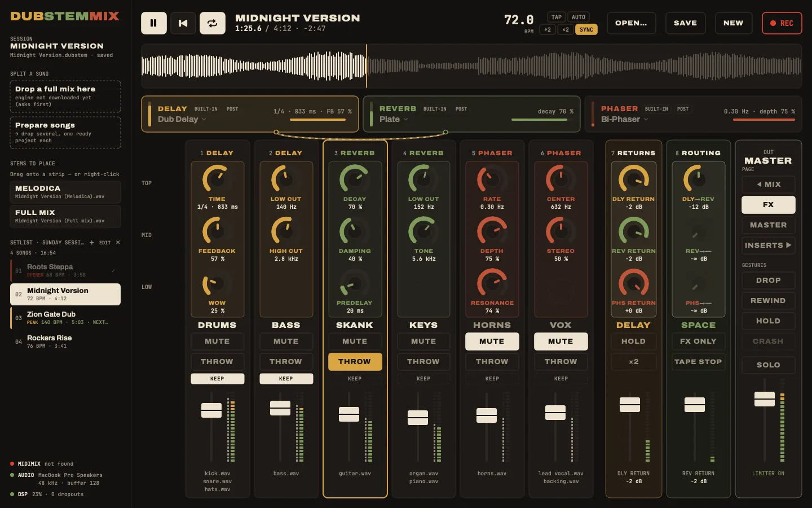
Task: Turn the strip 1 delay TIME knob
Action: 217,179
